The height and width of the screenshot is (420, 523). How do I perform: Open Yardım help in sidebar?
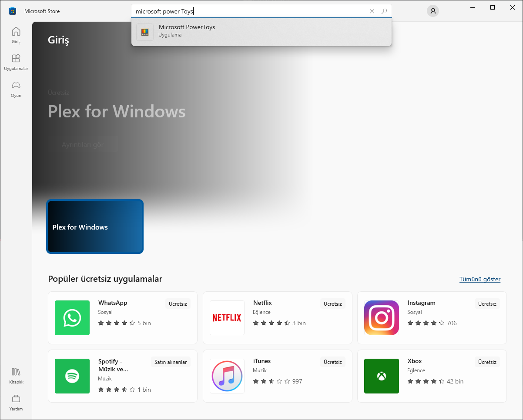(x=16, y=403)
